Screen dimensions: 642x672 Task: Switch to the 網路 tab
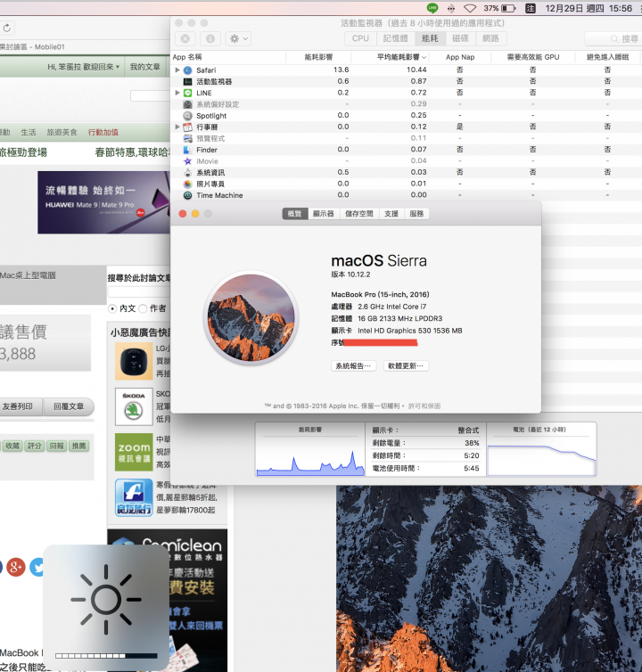490,38
